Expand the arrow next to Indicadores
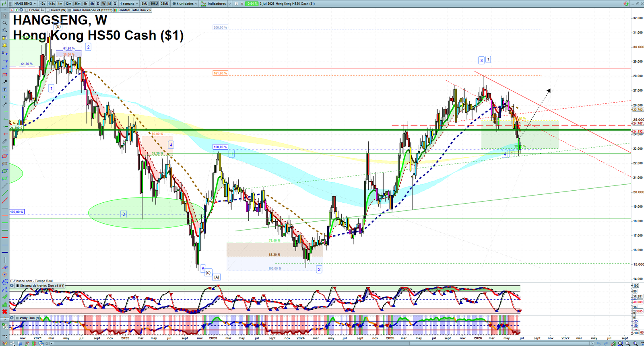This screenshot has height=346, width=644. (230, 4)
